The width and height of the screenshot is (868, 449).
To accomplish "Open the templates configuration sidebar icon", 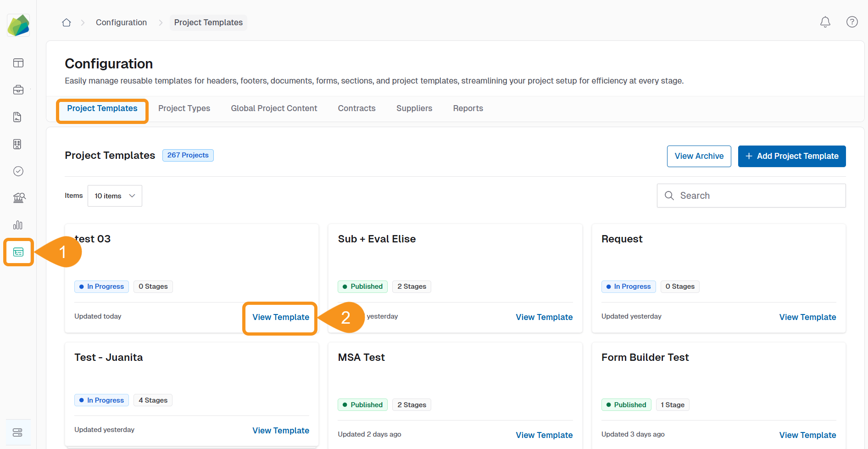I will coord(18,252).
